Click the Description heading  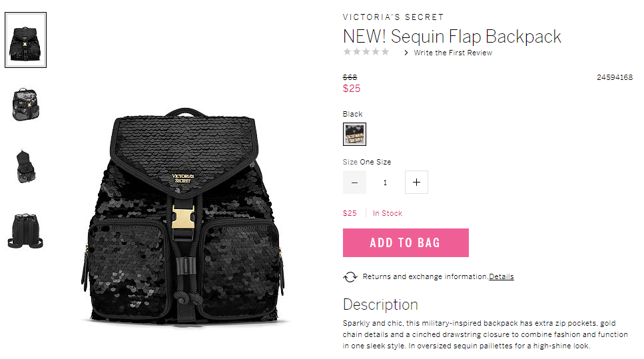point(380,305)
